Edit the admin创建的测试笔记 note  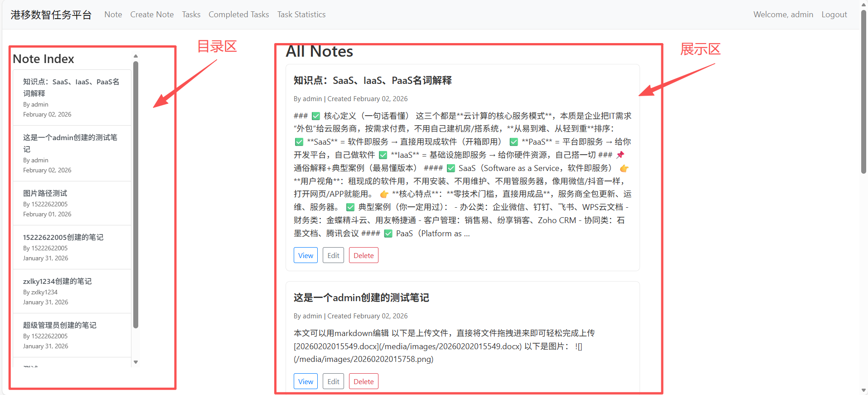click(x=333, y=381)
